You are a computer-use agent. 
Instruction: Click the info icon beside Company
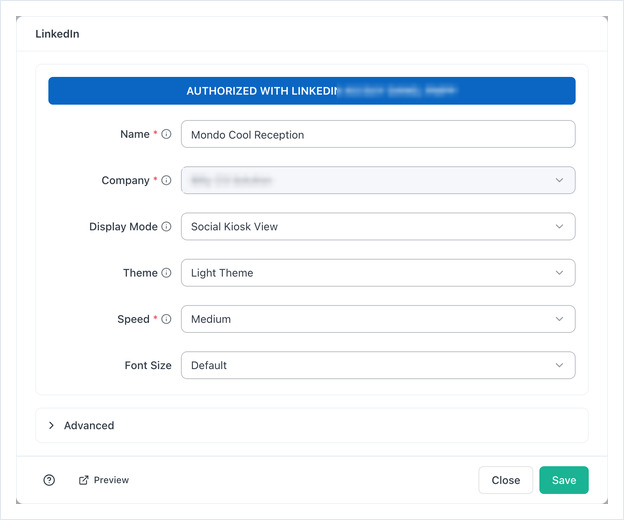pos(166,180)
